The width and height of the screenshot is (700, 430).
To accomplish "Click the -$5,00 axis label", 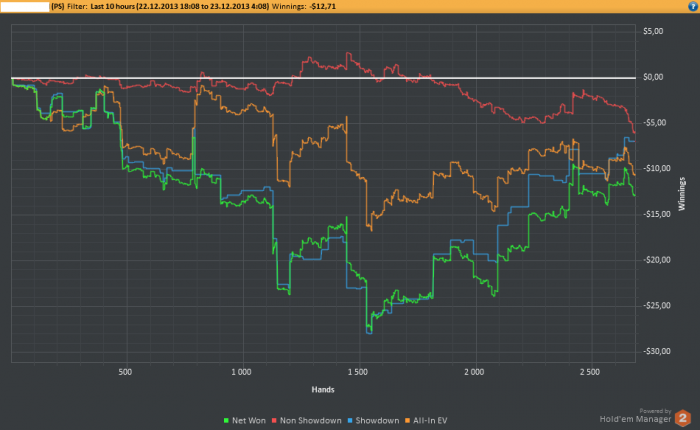I will click(x=654, y=123).
